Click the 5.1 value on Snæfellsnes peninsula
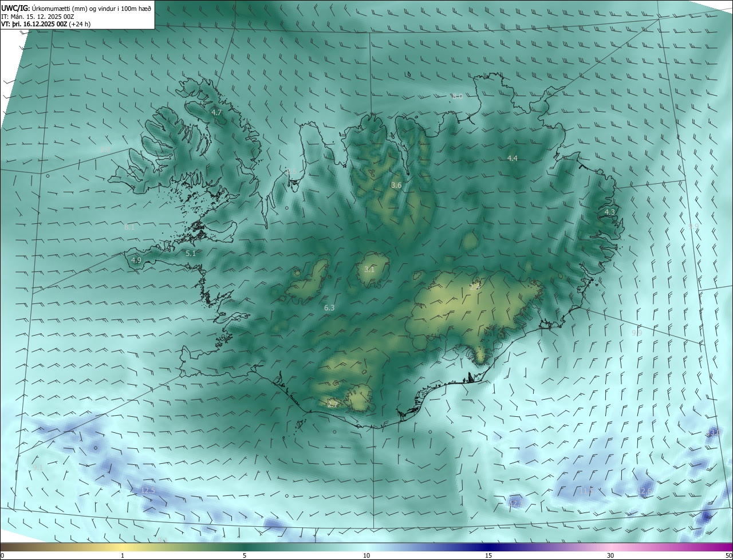 [191, 253]
